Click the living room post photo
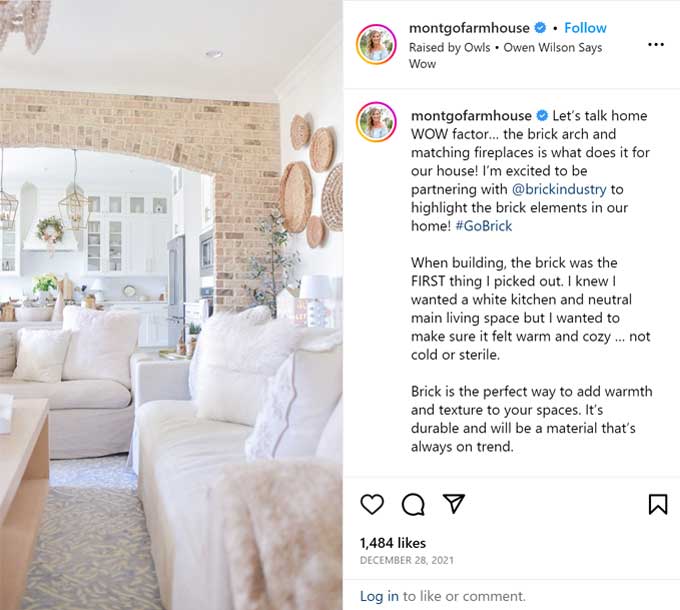Screen dimensions: 680x610 point(171,305)
